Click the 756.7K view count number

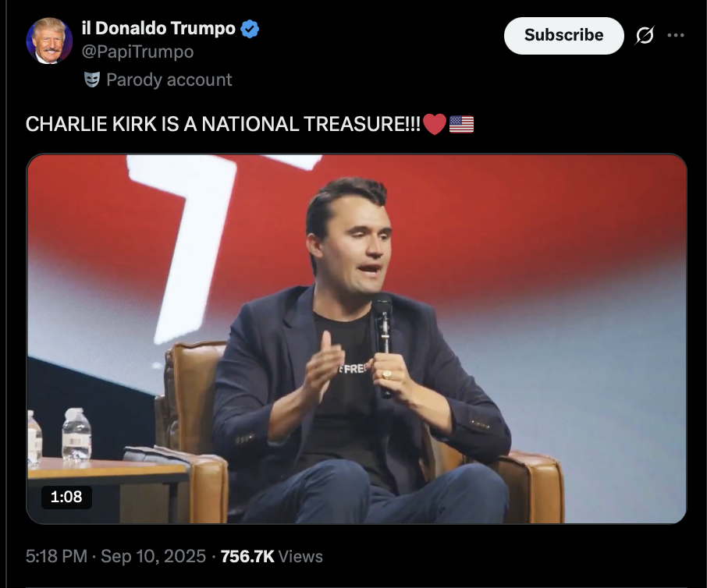pos(247,556)
